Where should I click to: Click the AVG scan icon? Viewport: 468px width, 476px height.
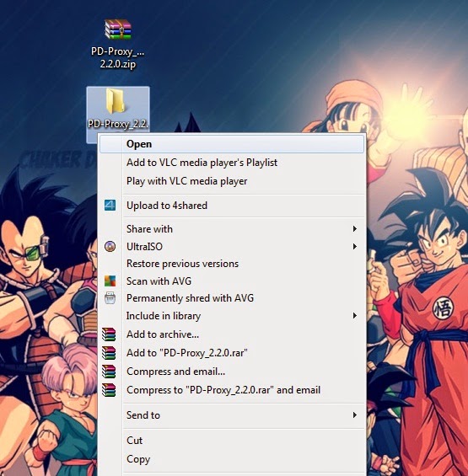tap(110, 281)
